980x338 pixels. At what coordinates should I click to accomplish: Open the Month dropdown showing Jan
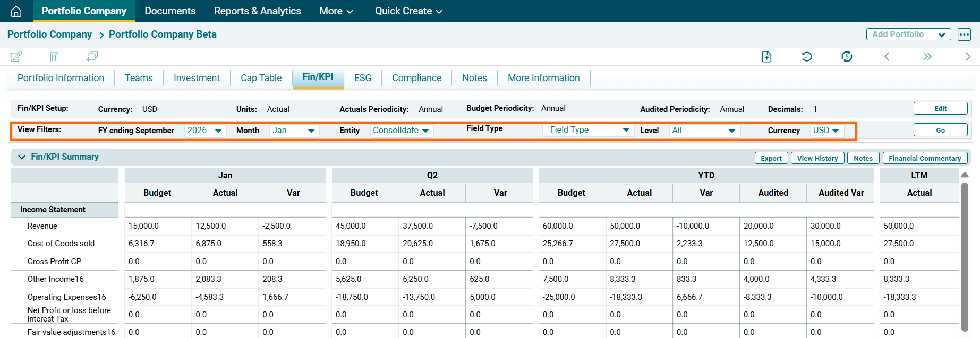[294, 131]
